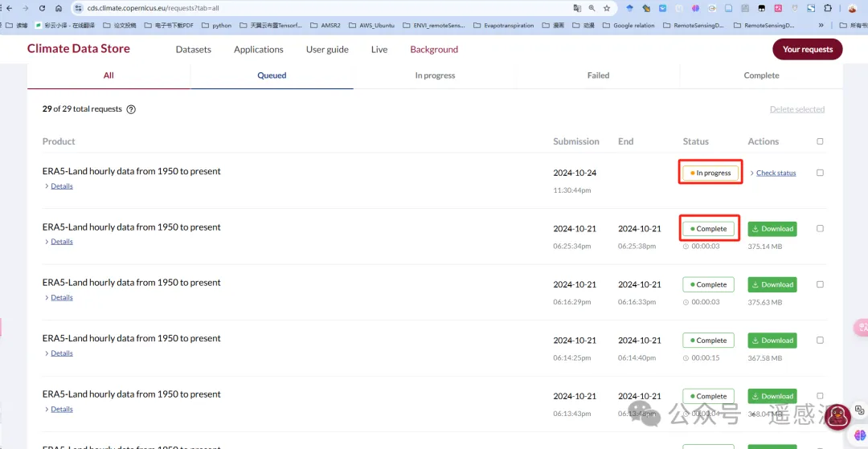
Task: Show hidden bookmarks with the double chevron
Action: pyautogui.click(x=821, y=26)
